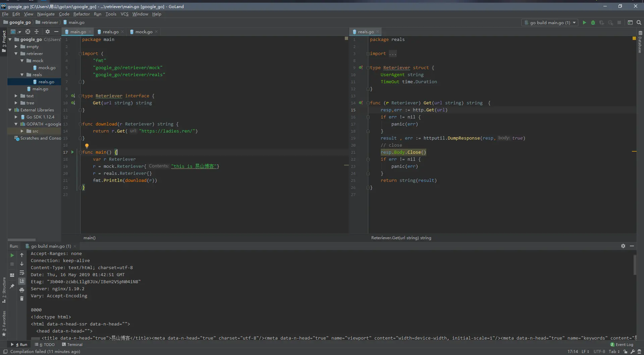Expand the empty folder in project tree
The image size is (644, 355).
(x=16, y=47)
